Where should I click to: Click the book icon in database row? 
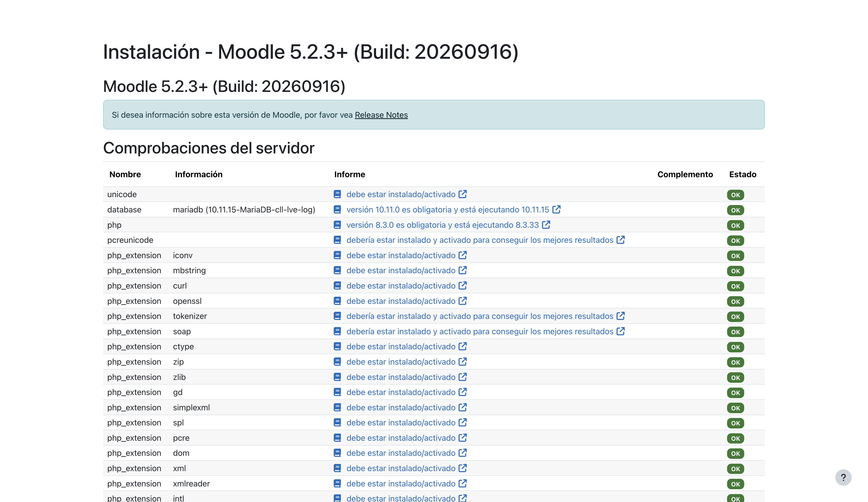(x=337, y=209)
